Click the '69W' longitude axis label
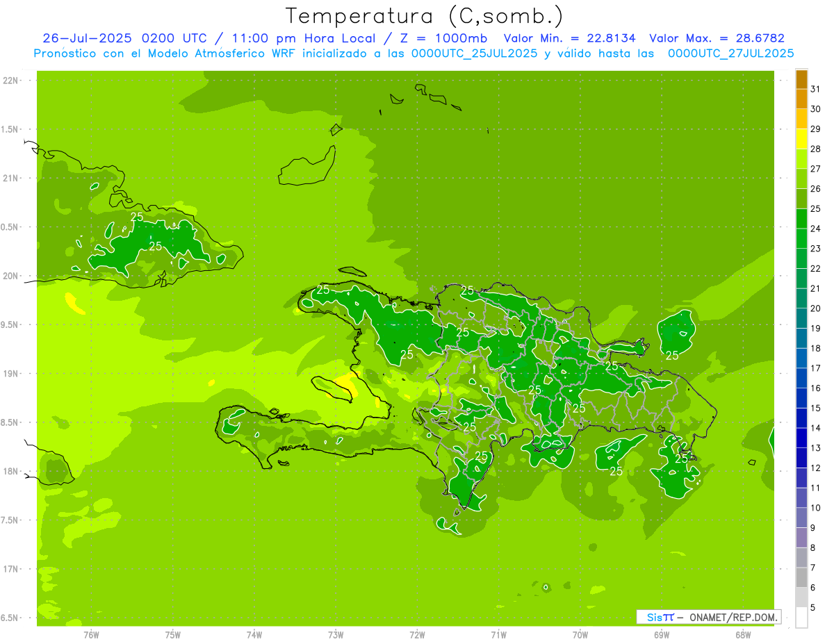Viewport: 834px width, 644px height. [662, 635]
